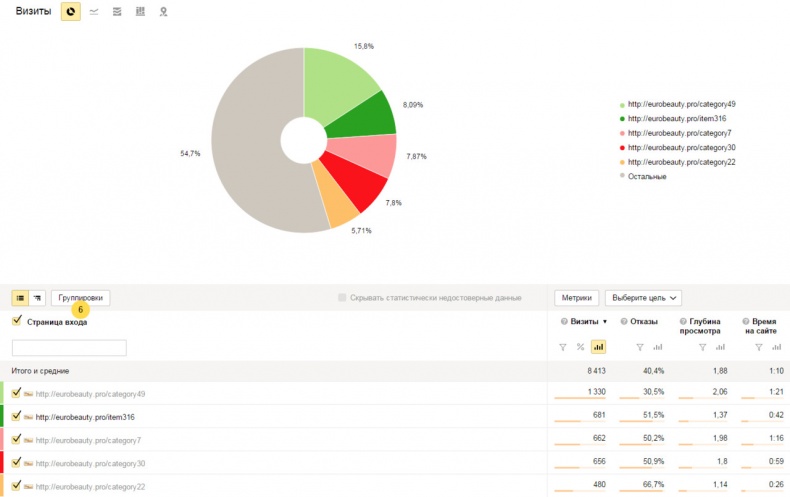Switch to the column chart view
Image resolution: width=790 pixels, height=497 pixels.
pyautogui.click(x=140, y=12)
